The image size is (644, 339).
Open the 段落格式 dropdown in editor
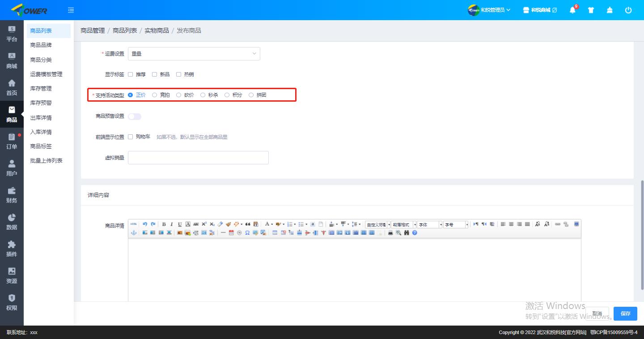click(404, 224)
